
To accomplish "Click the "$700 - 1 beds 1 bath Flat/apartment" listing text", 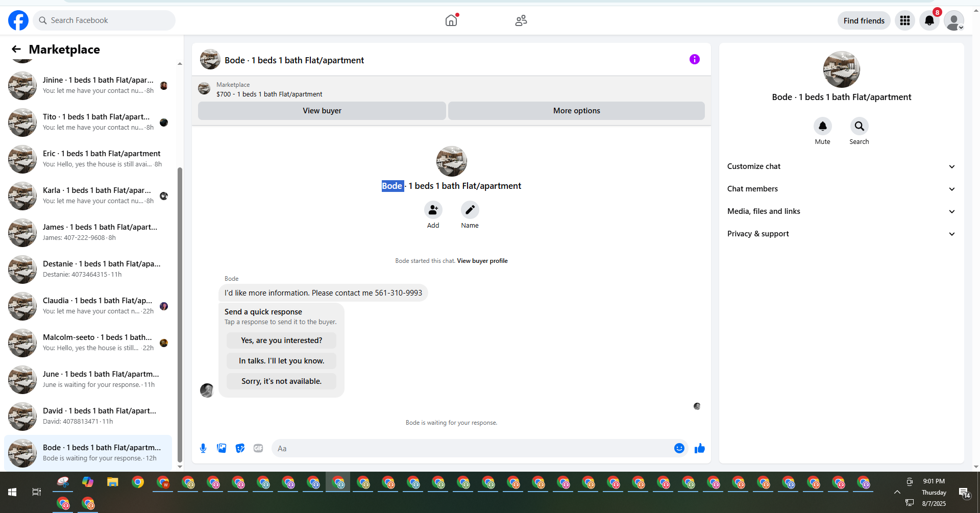I will point(269,94).
